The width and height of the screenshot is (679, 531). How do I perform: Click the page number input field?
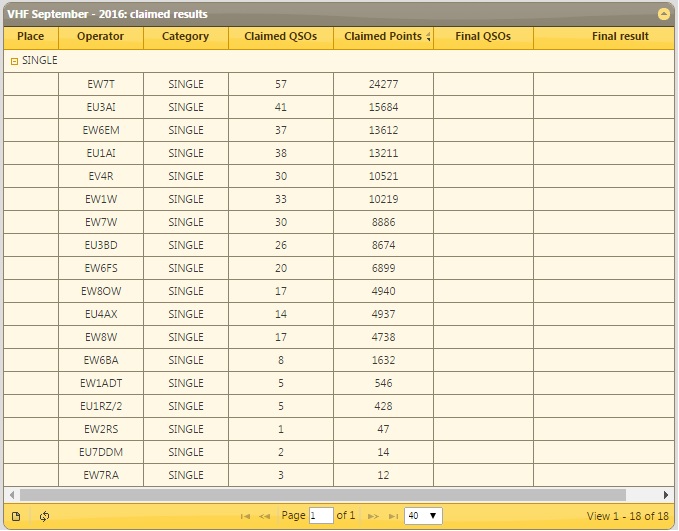coord(321,516)
